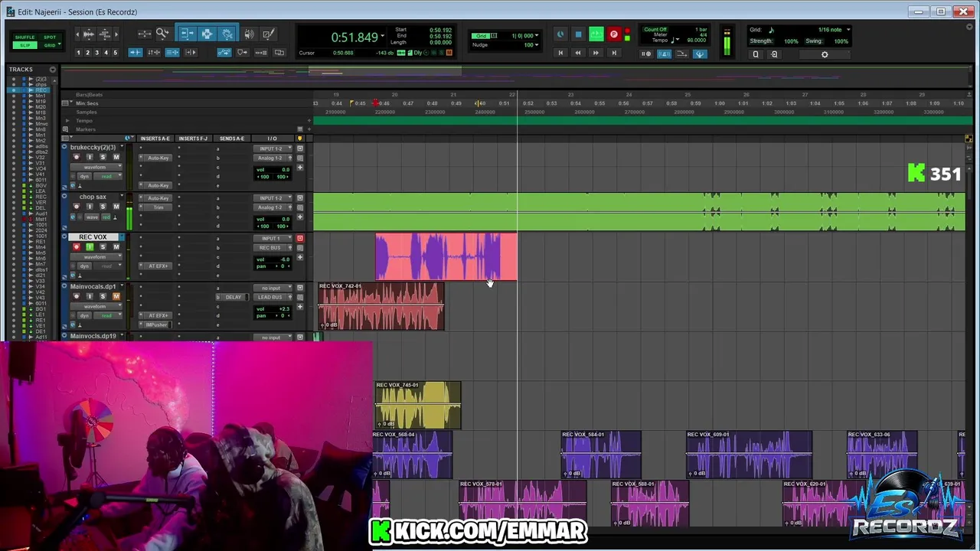Open the grid quantize settings gear

(825, 54)
